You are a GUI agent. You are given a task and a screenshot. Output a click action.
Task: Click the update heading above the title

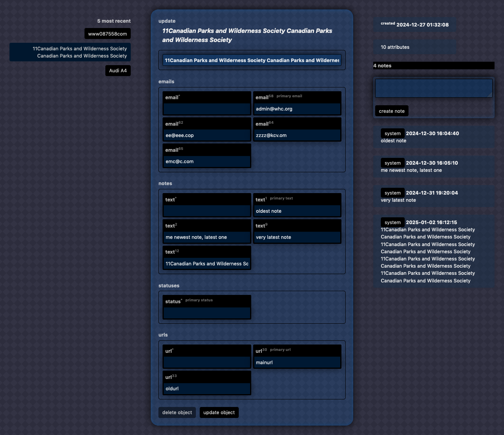167,21
